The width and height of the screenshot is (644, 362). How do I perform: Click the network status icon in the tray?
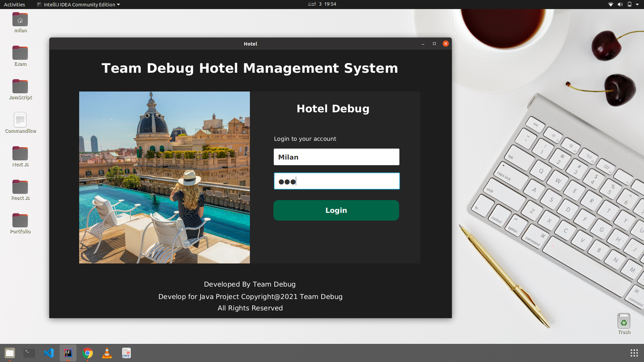pos(610,4)
